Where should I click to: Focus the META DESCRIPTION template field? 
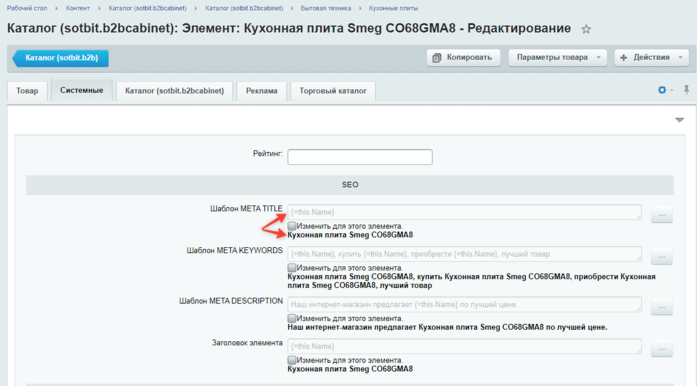[x=465, y=305]
